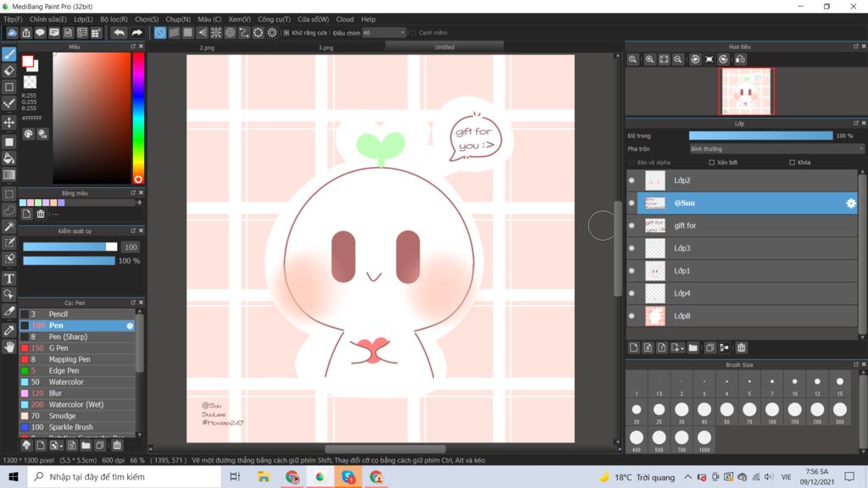This screenshot has height=488, width=868.
Task: Zoom out using the Hoa tiêu navigator
Action: coord(678,59)
